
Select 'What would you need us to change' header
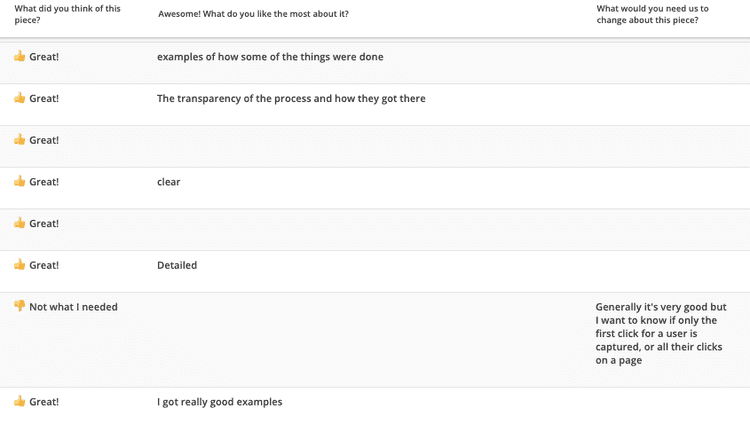tap(652, 14)
